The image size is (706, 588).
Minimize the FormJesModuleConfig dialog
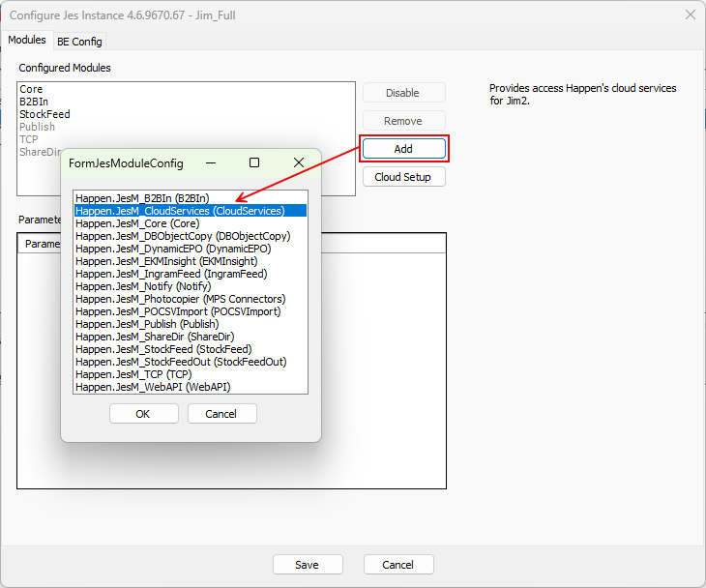(x=211, y=163)
